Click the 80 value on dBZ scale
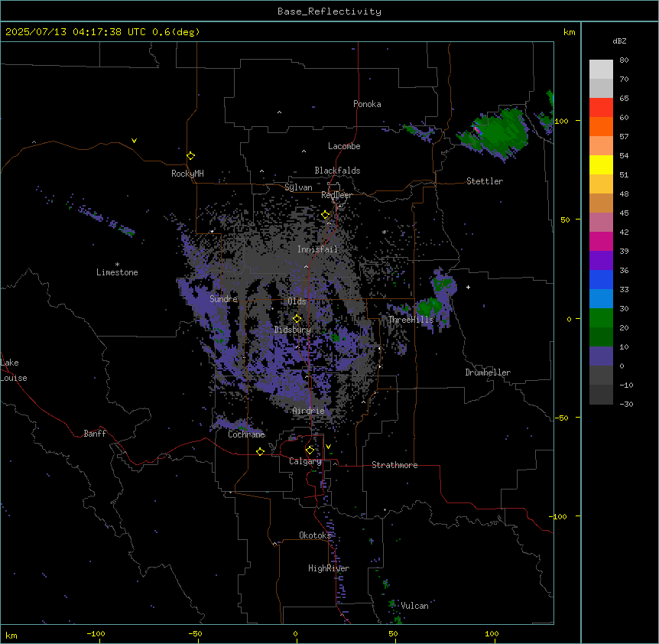659x644 pixels. (624, 60)
